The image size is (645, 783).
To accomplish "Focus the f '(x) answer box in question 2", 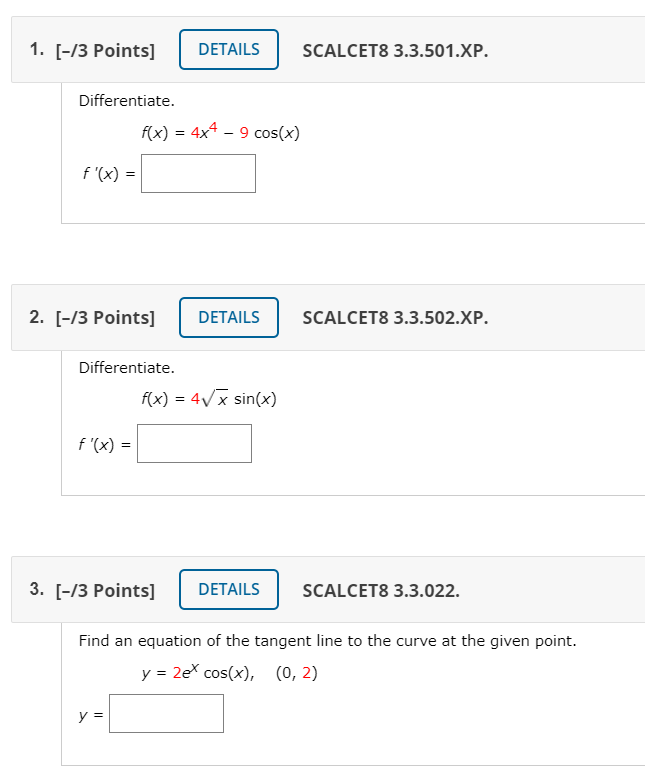I will coord(194,444).
